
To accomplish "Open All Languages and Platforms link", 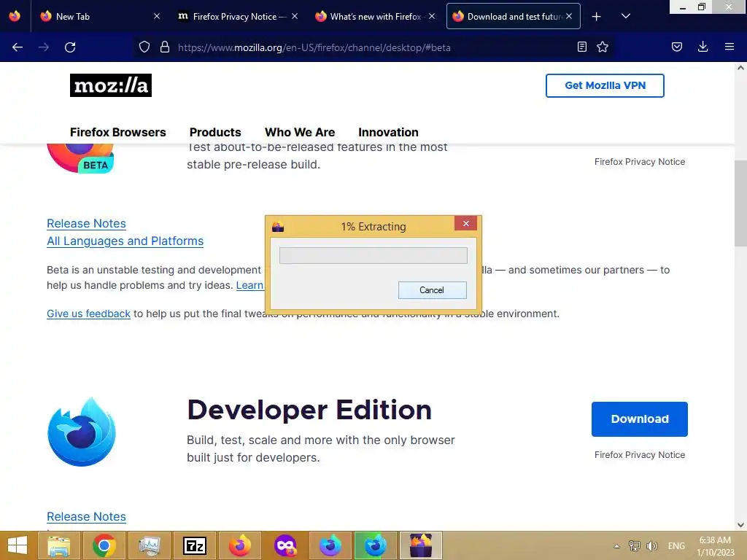I will 125,241.
